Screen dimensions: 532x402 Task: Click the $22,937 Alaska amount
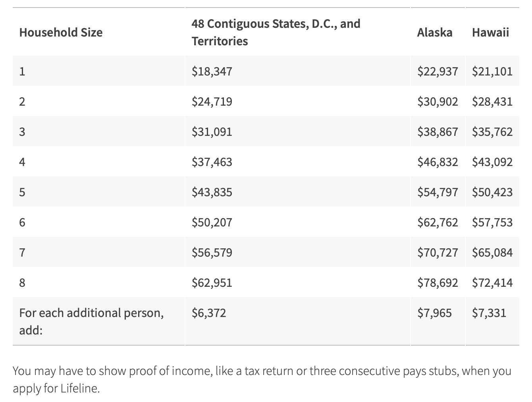point(438,71)
